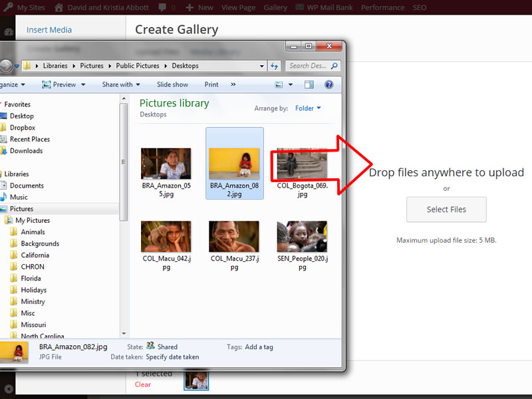
Task: Open WP Mail Bank menu
Action: pos(325,7)
